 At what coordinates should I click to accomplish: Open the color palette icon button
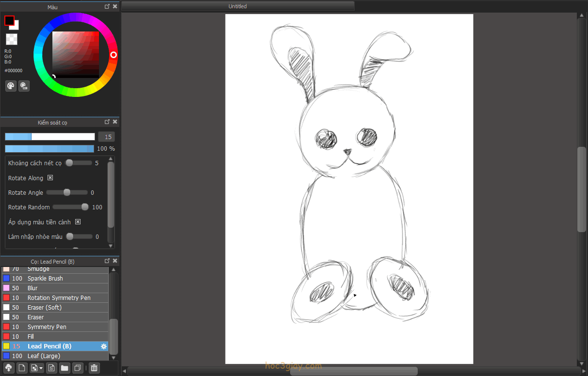click(x=11, y=86)
